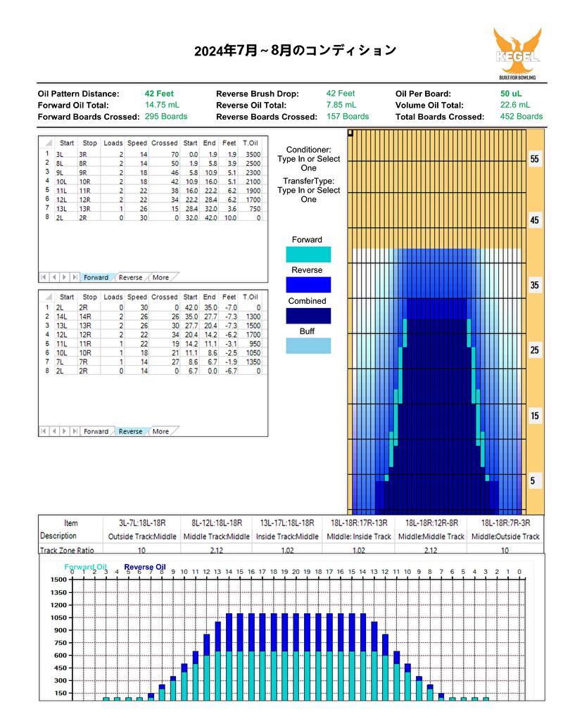Click last-sheet arrow under the upper loads table

[75, 277]
